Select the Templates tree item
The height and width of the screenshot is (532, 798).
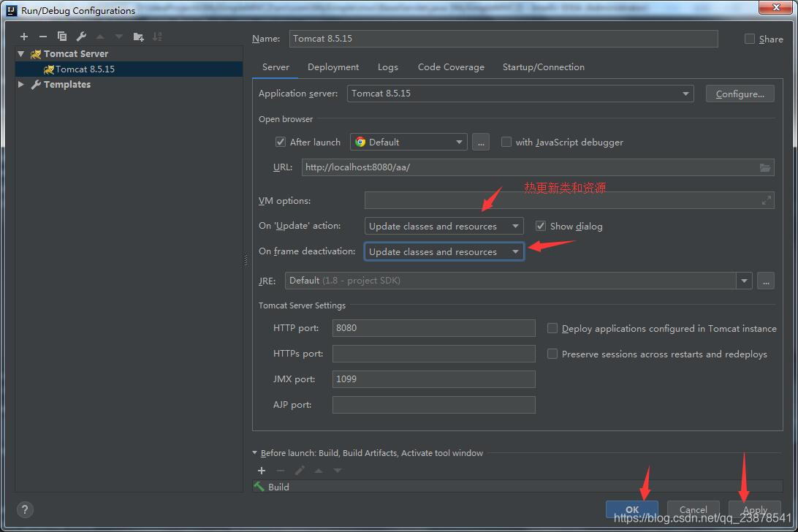tap(66, 85)
